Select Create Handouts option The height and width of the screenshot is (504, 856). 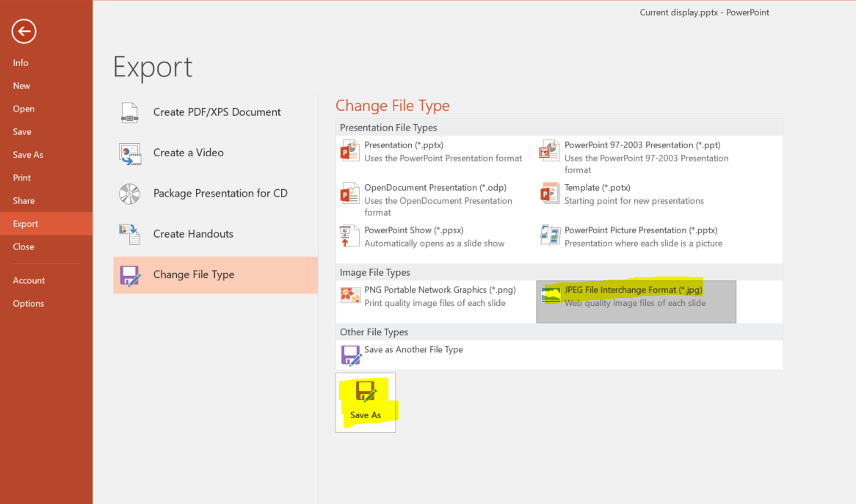(x=216, y=234)
